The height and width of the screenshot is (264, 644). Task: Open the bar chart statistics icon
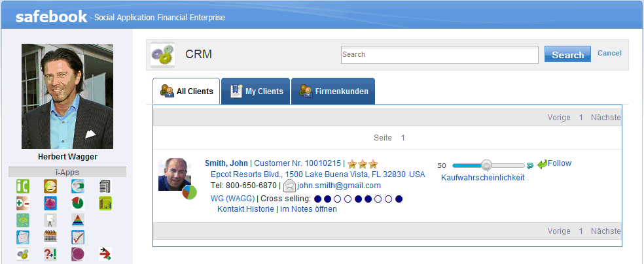pyautogui.click(x=105, y=203)
